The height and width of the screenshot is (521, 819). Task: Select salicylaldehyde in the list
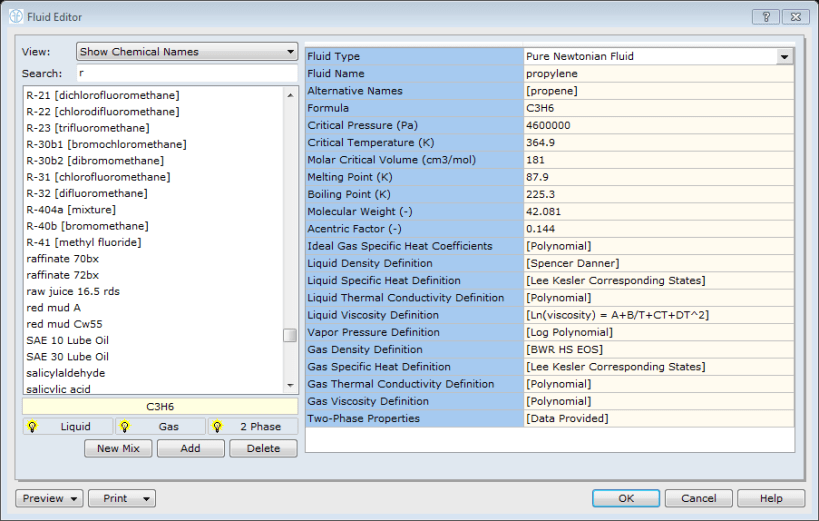pos(66,373)
